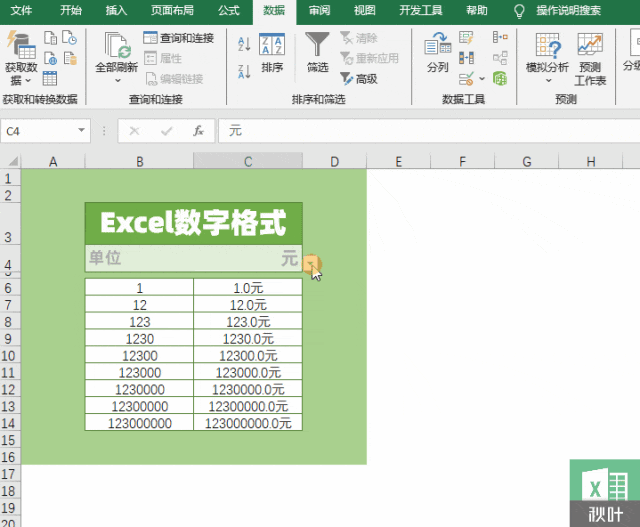Toggle the 筛选 (Filter) funnel
This screenshot has height=527, width=640.
(x=317, y=52)
